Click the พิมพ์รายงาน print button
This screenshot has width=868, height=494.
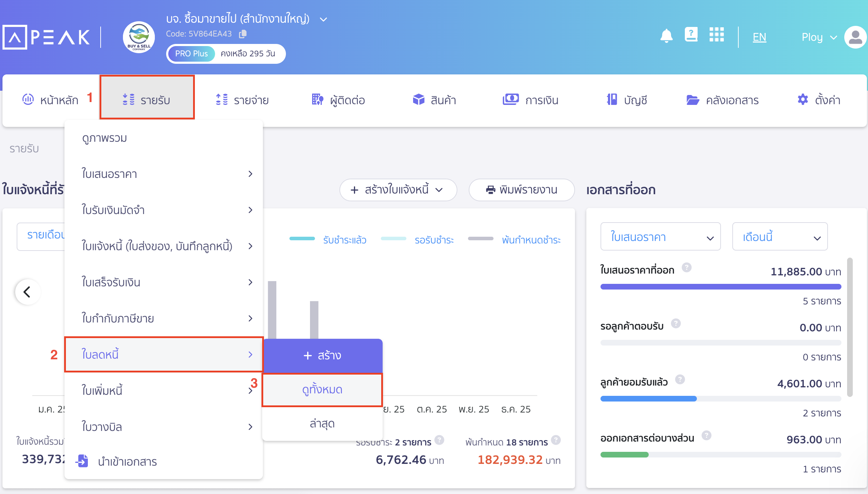click(x=522, y=190)
